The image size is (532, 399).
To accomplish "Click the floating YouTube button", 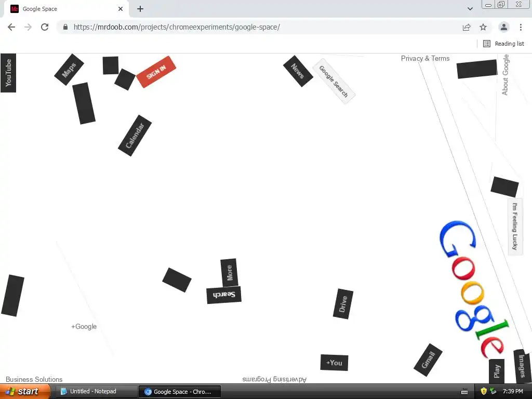I will [8, 73].
